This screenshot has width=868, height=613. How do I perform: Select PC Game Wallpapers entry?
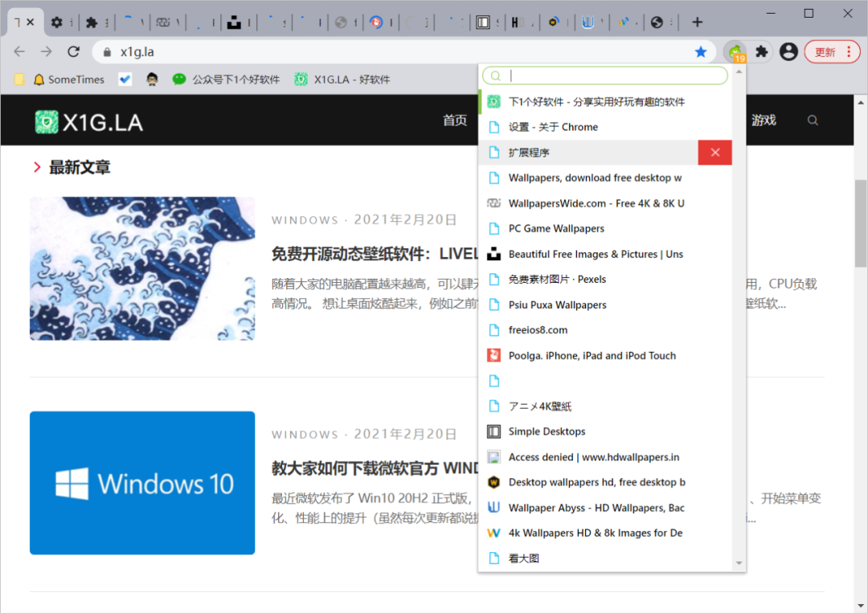pos(605,228)
